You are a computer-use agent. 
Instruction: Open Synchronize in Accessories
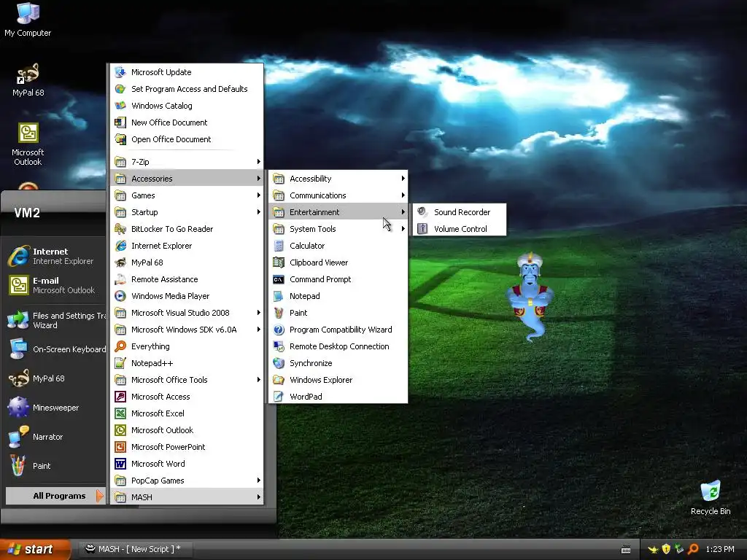tap(338, 363)
